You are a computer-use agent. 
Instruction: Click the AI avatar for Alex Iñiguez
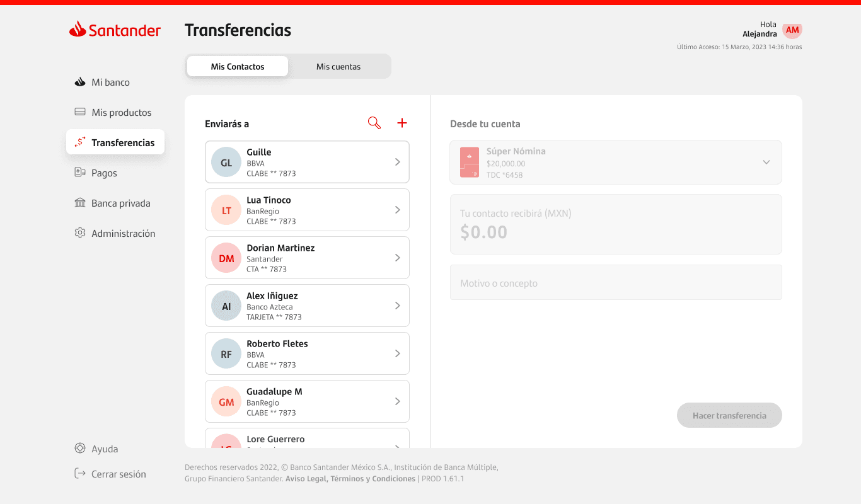[x=226, y=306]
